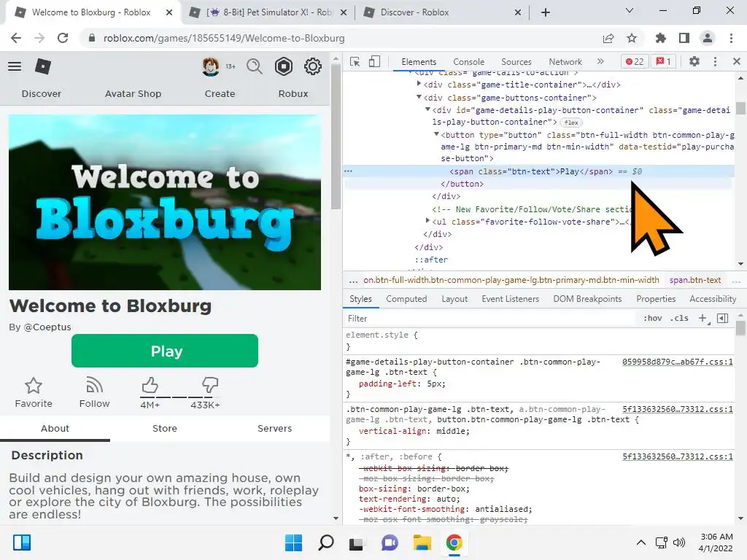Open the Windows Start button
Image resolution: width=747 pixels, height=560 pixels.
point(293,542)
